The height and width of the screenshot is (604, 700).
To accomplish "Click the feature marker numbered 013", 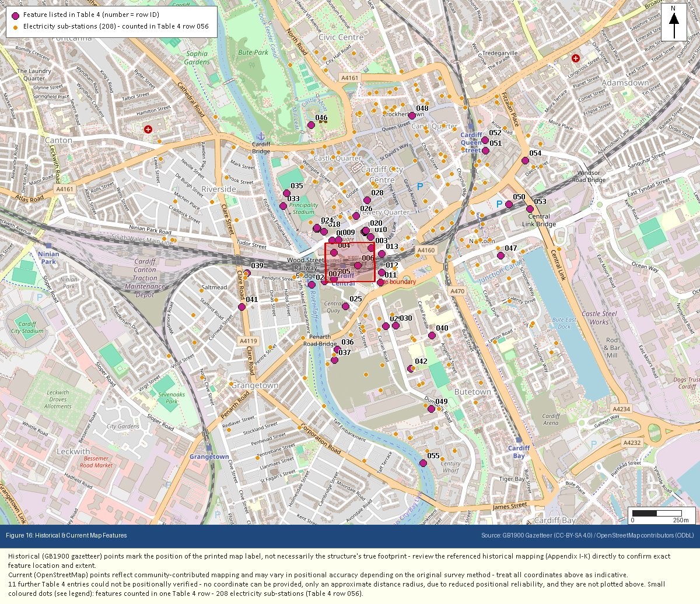I will click(381, 254).
